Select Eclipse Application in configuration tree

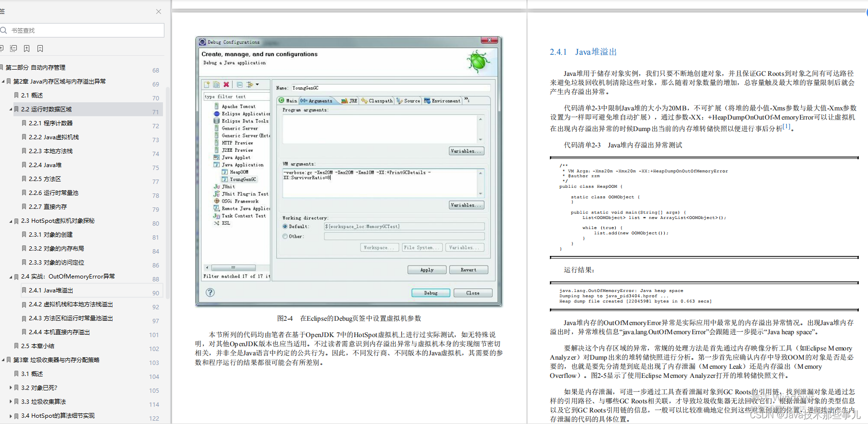pos(242,114)
